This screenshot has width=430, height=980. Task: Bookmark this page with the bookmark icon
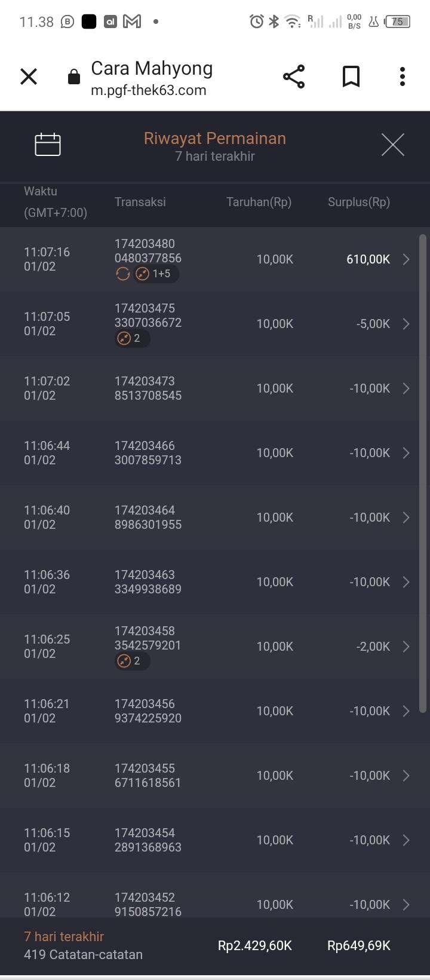click(x=351, y=76)
